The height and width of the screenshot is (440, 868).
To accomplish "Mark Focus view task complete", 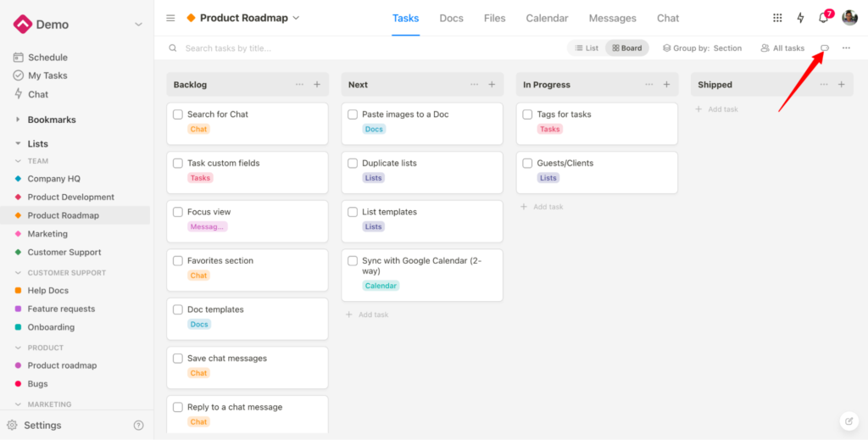I will coord(178,212).
